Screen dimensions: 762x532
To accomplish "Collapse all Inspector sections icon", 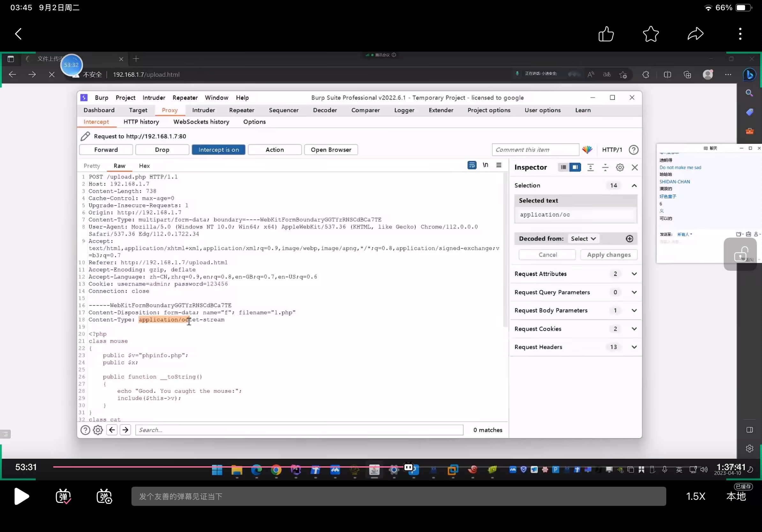I will click(605, 167).
